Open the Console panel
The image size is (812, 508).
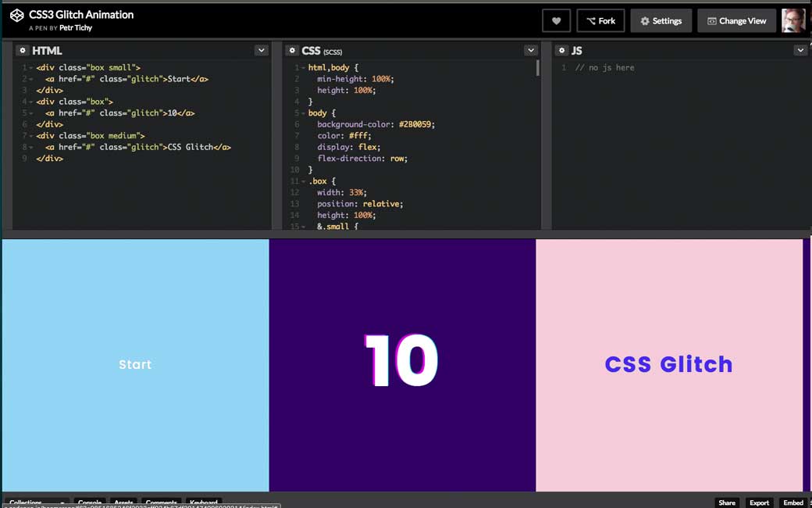(90, 503)
